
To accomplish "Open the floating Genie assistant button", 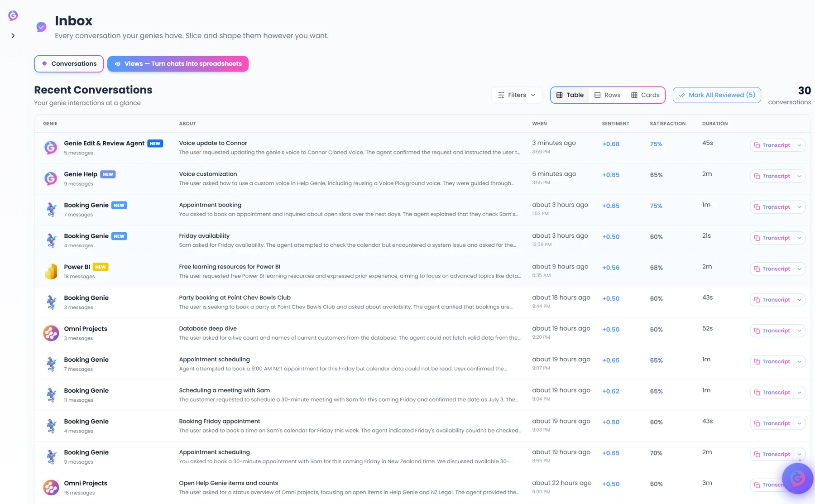I will [x=797, y=478].
